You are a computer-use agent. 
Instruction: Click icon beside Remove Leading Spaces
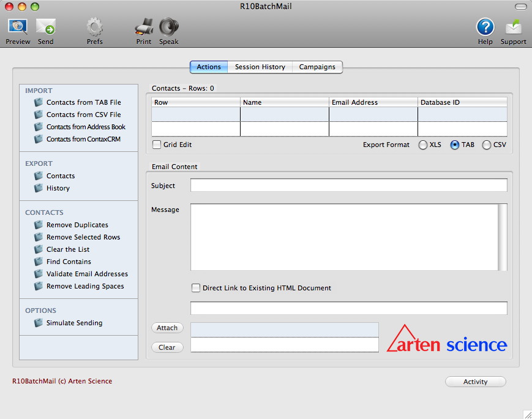coord(39,286)
